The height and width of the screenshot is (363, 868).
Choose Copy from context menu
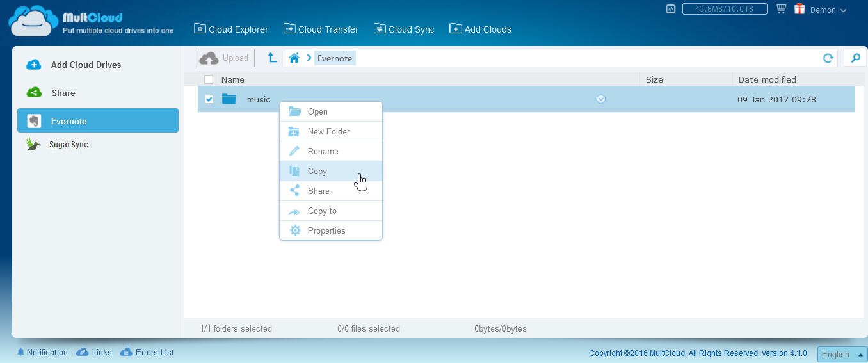pyautogui.click(x=331, y=171)
